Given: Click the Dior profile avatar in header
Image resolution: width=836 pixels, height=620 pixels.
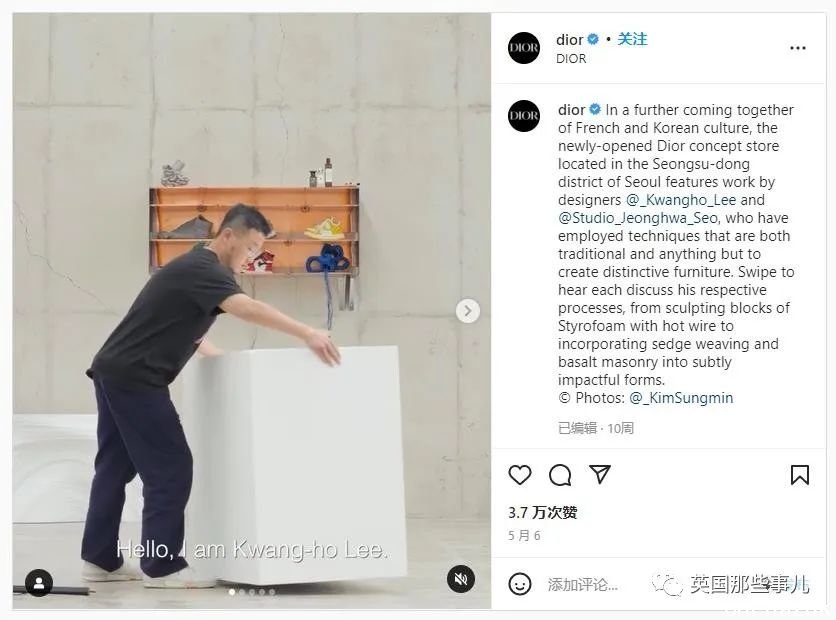Looking at the screenshot, I should 524,48.
